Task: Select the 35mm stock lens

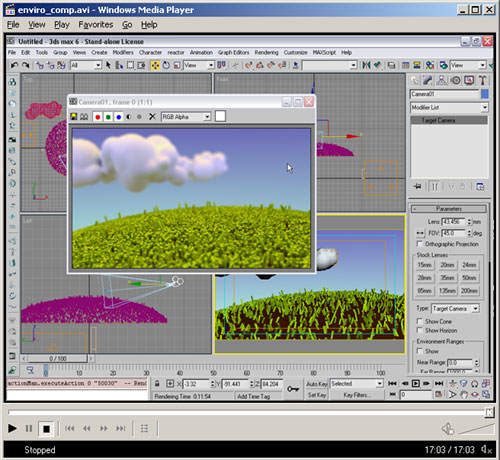Action: coord(447,278)
